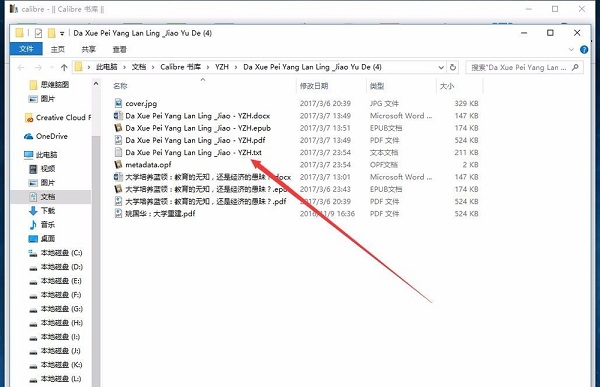This screenshot has height=387, width=600.
Task: Select the 大学培养蓝领 .epub file
Action: tap(201, 189)
